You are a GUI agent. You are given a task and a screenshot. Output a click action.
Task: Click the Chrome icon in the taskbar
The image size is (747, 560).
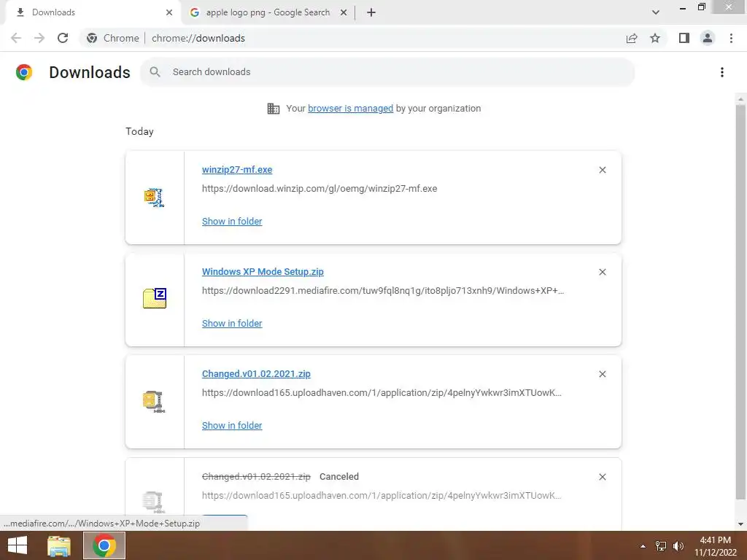point(104,545)
